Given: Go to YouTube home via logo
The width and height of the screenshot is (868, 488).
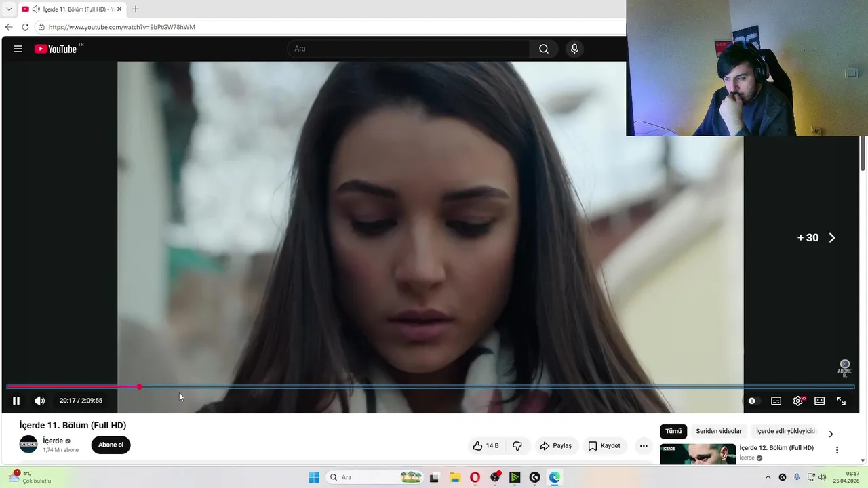Looking at the screenshot, I should [56, 49].
